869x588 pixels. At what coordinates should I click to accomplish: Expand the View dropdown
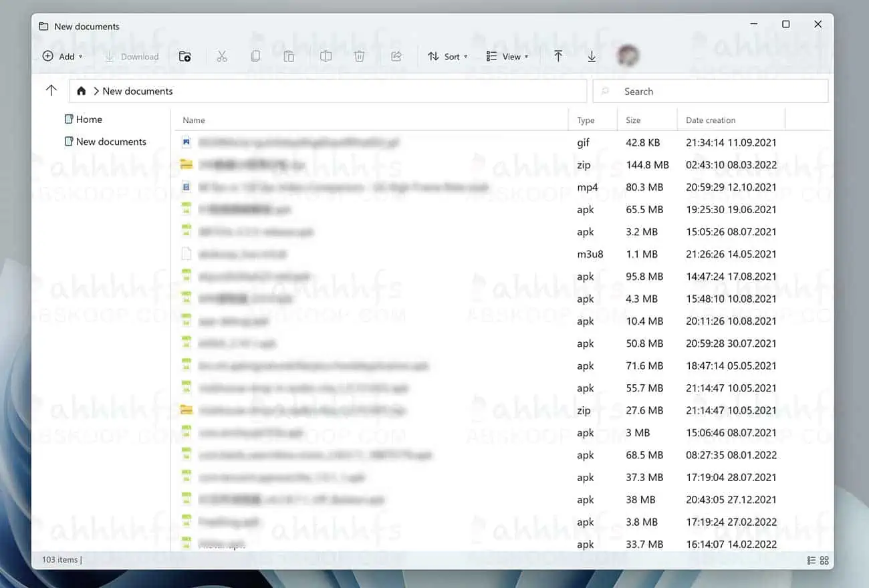(x=507, y=57)
